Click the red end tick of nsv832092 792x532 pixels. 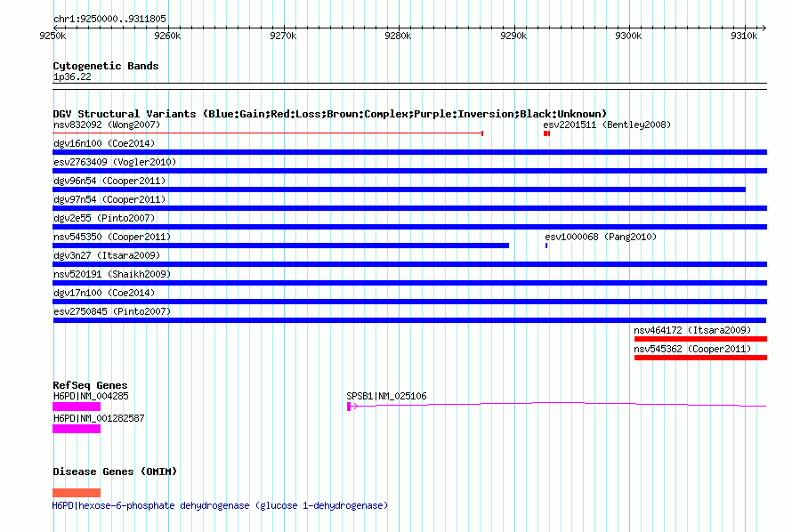pos(481,133)
